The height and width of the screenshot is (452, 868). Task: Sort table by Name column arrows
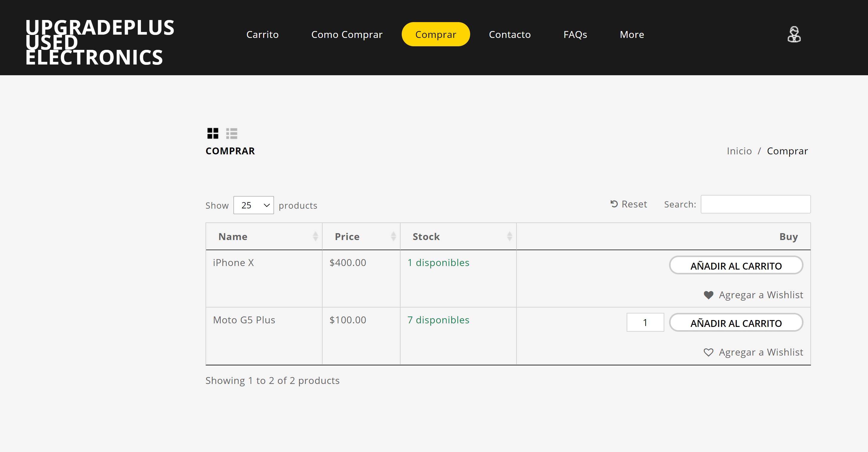315,236
